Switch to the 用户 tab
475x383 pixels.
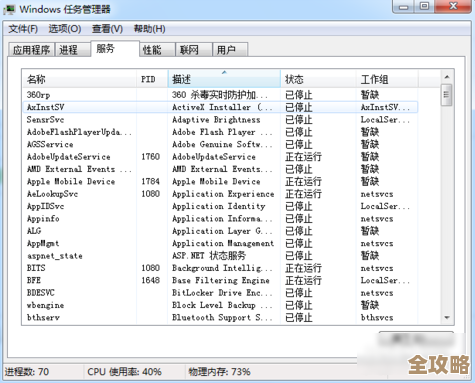click(x=230, y=50)
